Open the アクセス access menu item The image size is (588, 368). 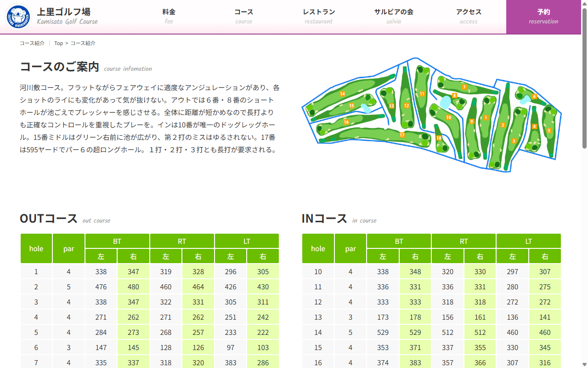tap(469, 17)
